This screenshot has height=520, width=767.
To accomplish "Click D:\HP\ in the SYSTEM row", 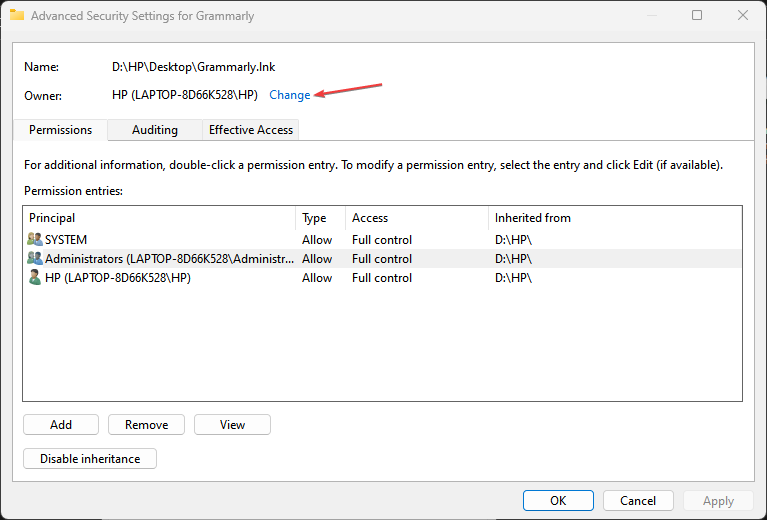I will tap(513, 240).
